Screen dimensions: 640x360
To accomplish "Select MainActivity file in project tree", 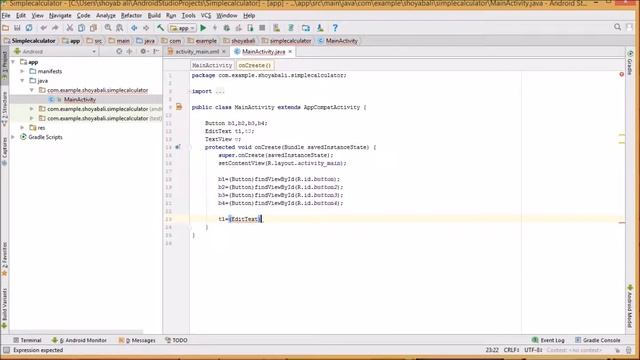I will point(80,100).
